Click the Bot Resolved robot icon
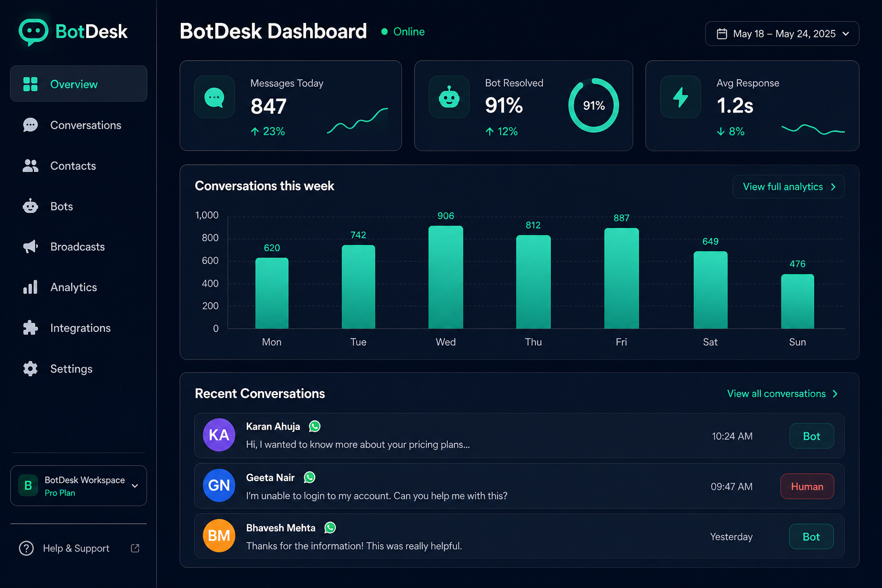882x588 pixels. point(449,97)
